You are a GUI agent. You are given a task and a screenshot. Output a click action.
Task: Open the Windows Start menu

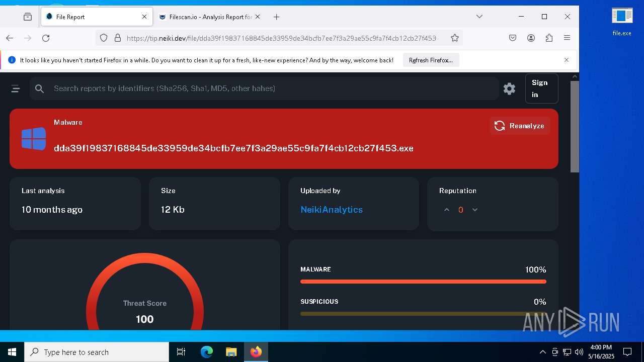(12, 352)
